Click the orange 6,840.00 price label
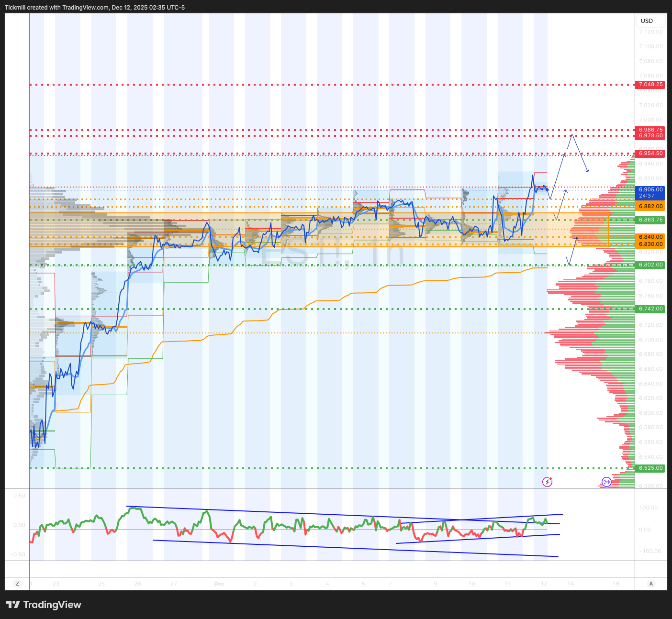 650,237
